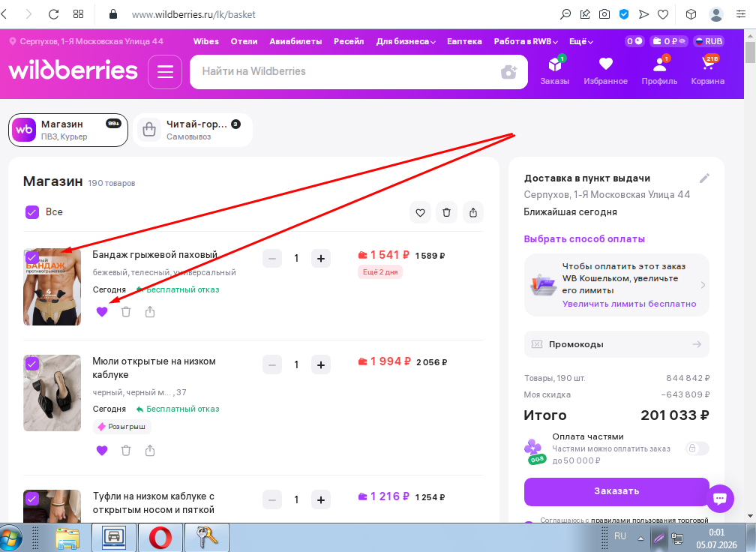Screen dimensions: 756x552
Task: Toggle favorite heart for Бандаж грыжевой паховый
Action: pyautogui.click(x=102, y=312)
